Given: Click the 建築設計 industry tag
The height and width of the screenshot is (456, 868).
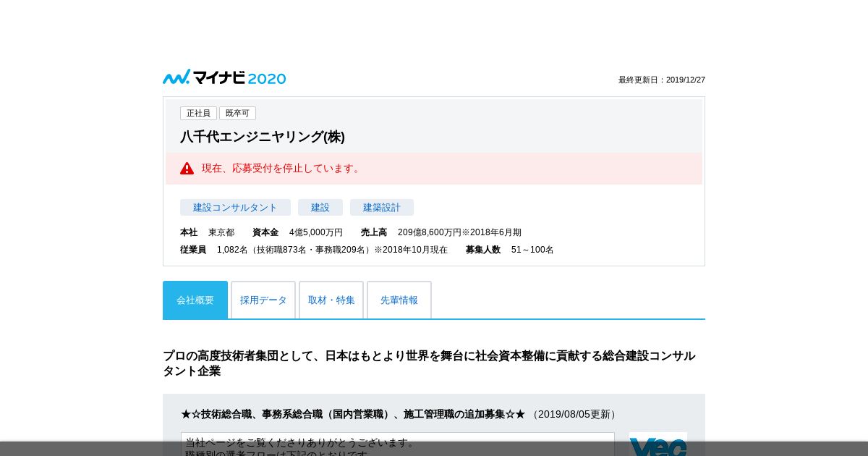Looking at the screenshot, I should [382, 208].
